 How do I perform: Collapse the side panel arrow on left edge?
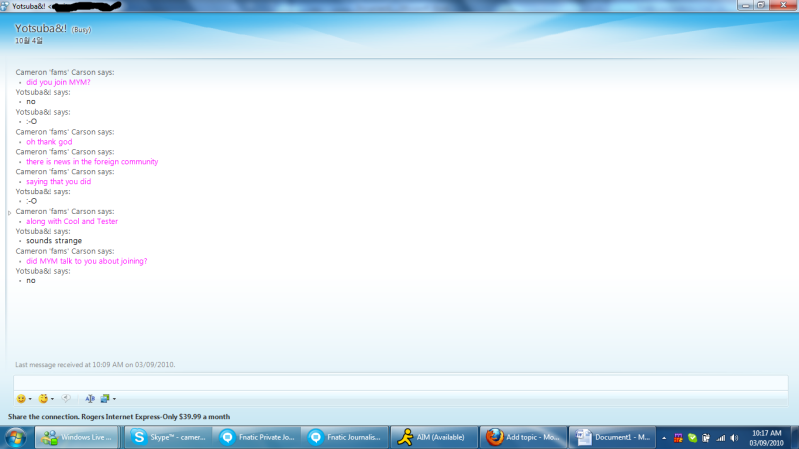(9, 213)
